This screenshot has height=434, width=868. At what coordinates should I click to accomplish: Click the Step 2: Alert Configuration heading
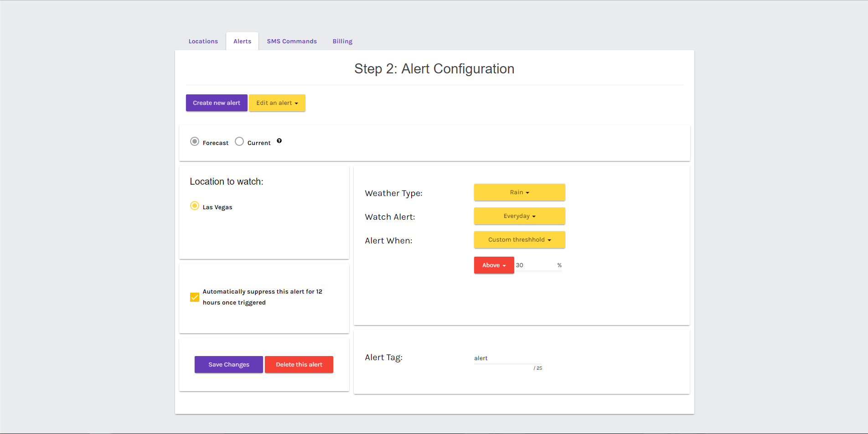(x=434, y=69)
